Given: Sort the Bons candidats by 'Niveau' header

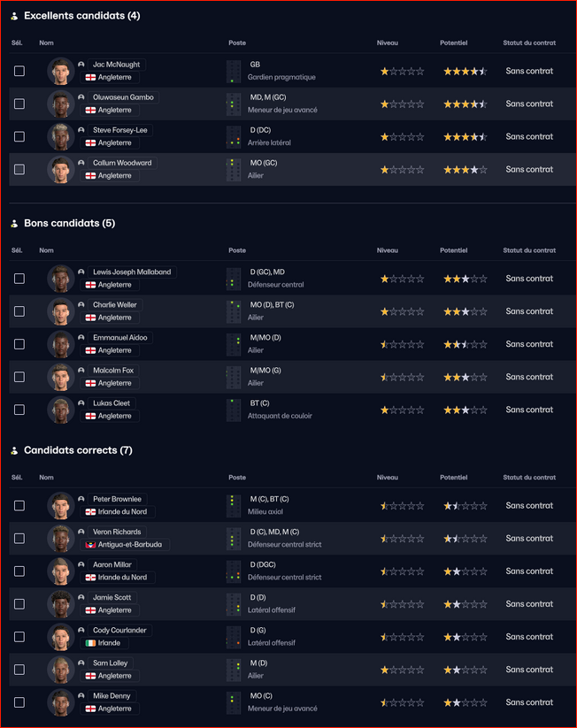Looking at the screenshot, I should click(387, 250).
